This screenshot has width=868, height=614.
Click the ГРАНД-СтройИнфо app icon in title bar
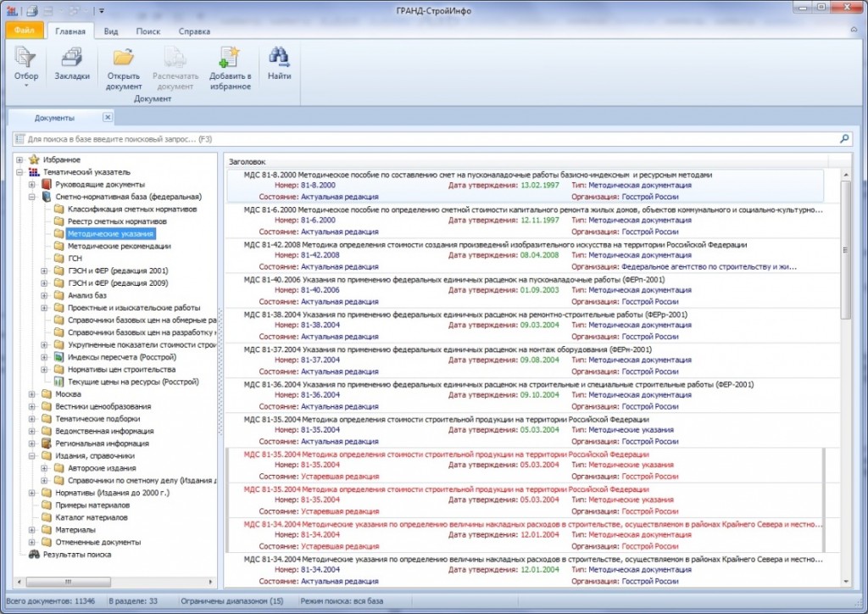tap(12, 10)
